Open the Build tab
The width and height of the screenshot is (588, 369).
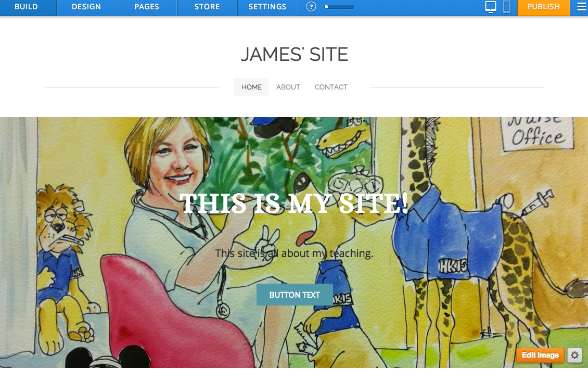pyautogui.click(x=26, y=7)
